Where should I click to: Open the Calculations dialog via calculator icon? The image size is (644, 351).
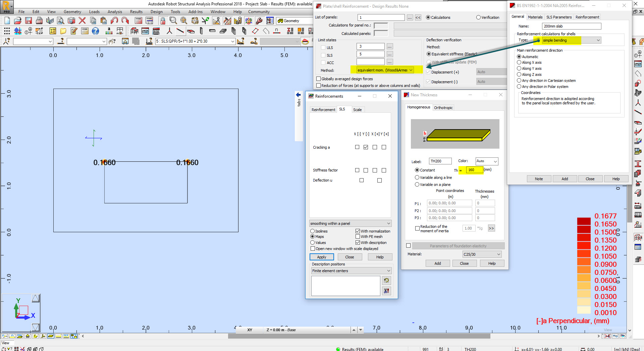point(139,21)
